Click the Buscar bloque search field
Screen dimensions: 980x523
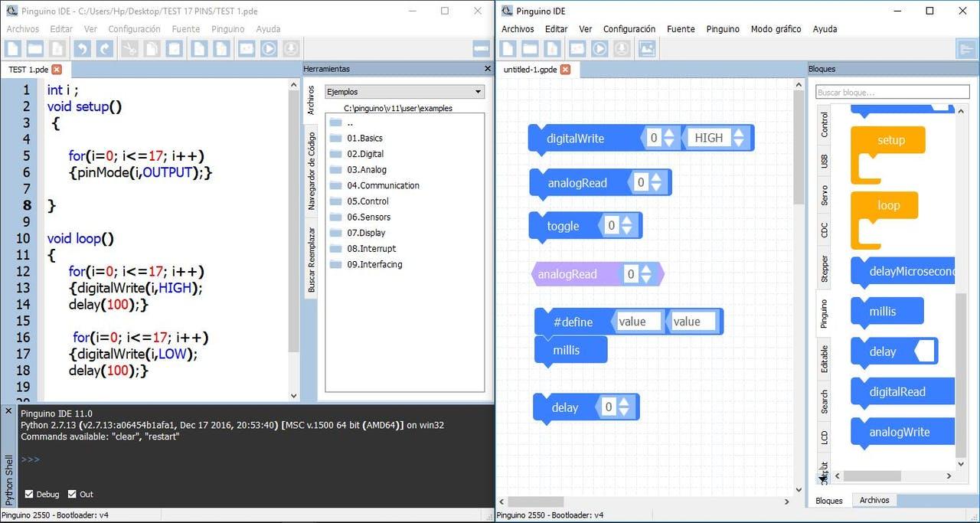point(893,93)
